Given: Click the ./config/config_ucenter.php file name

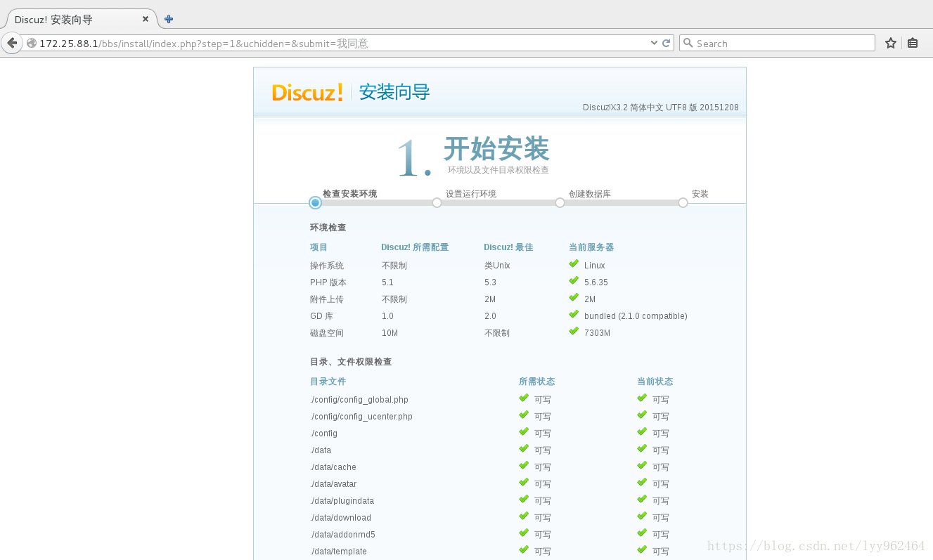Looking at the screenshot, I should [361, 417].
